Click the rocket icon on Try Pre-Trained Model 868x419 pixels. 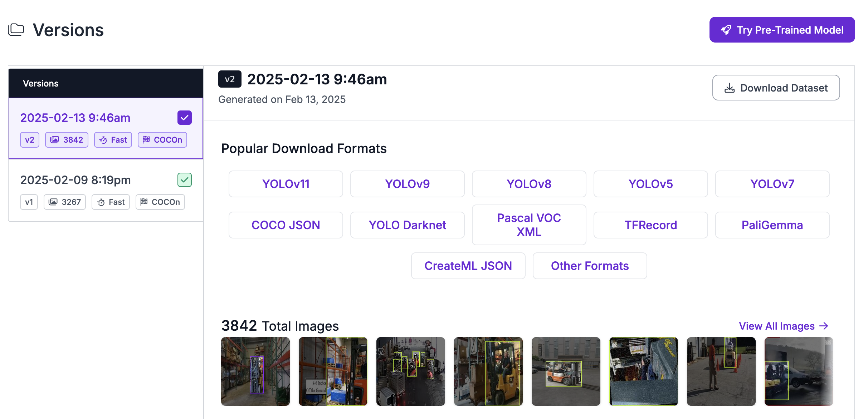pos(726,30)
